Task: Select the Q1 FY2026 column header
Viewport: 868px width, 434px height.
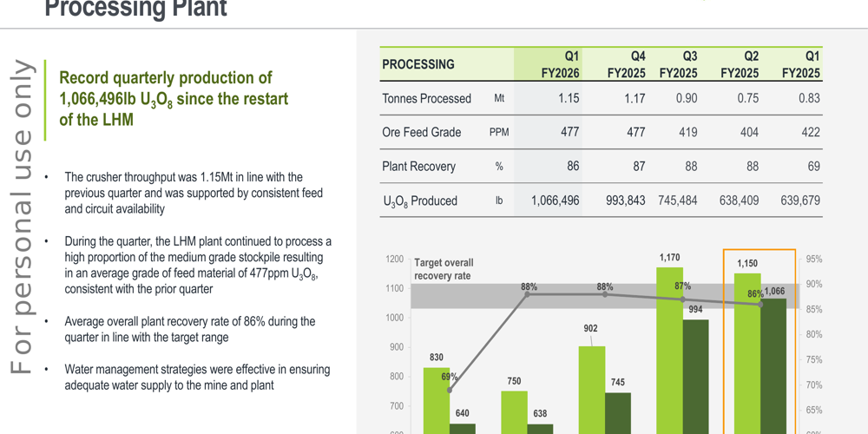Action: [560, 64]
